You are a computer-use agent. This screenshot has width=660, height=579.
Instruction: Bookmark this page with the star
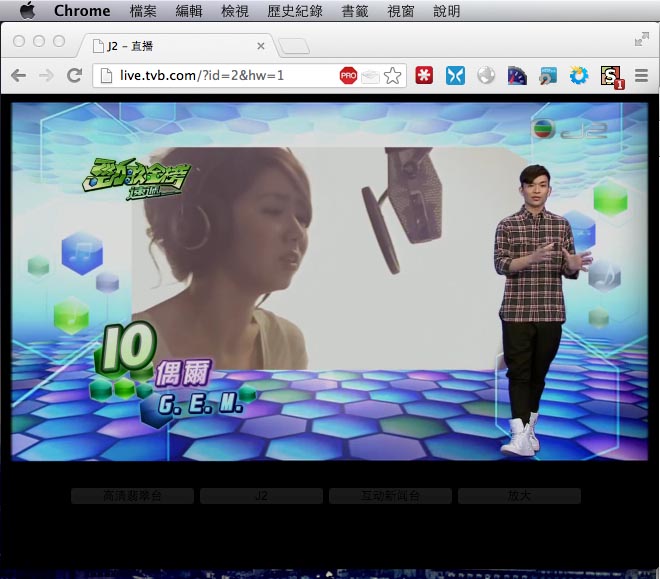point(393,76)
